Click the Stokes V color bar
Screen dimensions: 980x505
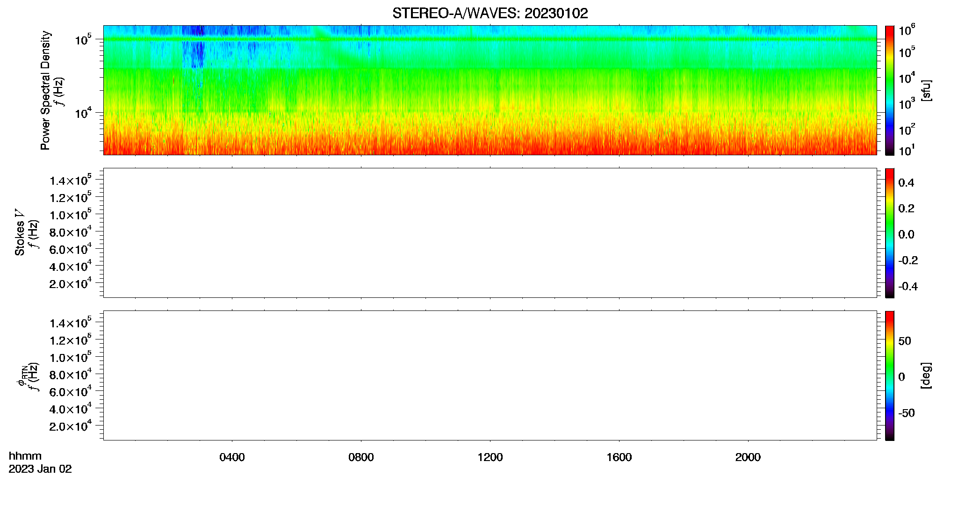click(890, 233)
